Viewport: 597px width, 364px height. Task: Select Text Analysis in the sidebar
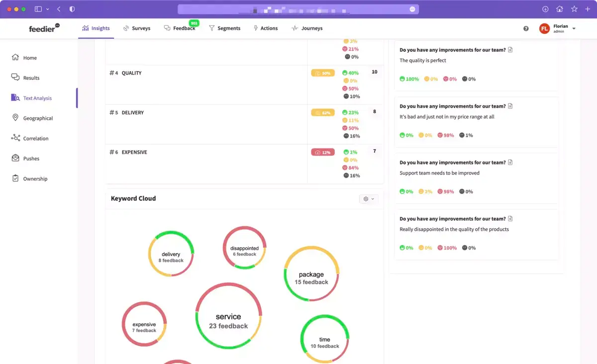coord(37,98)
